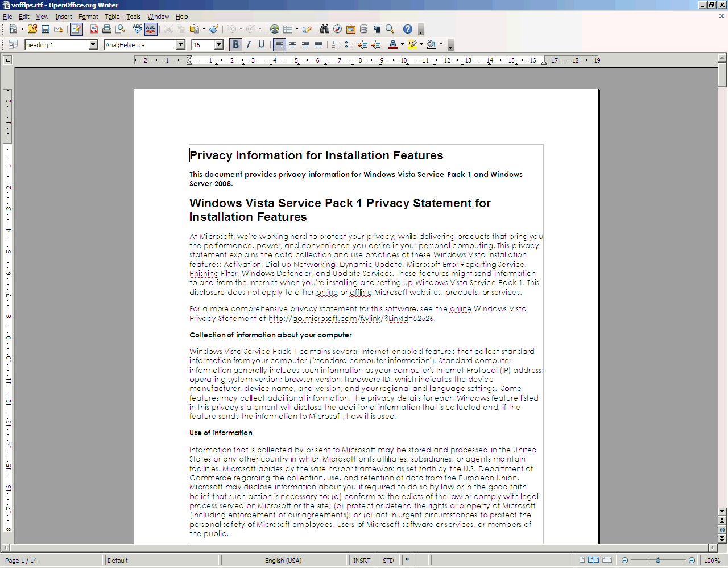Save the document using the floppy icon
This screenshot has height=568, width=728.
pos(45,29)
